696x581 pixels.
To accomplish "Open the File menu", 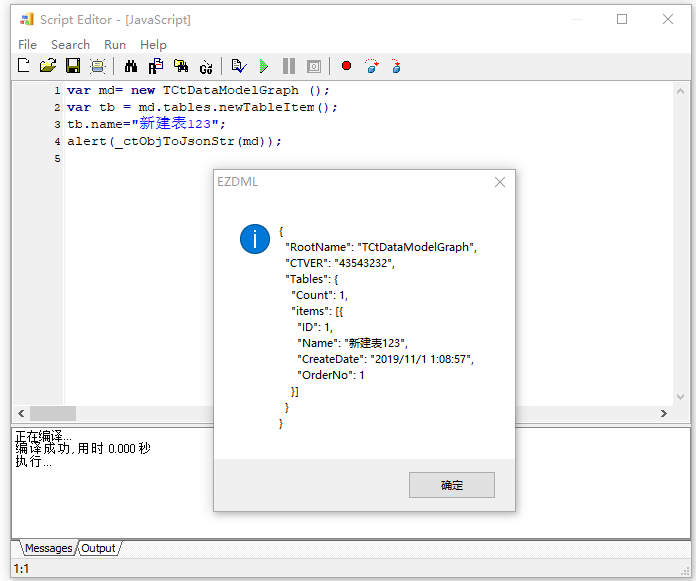I will point(28,45).
